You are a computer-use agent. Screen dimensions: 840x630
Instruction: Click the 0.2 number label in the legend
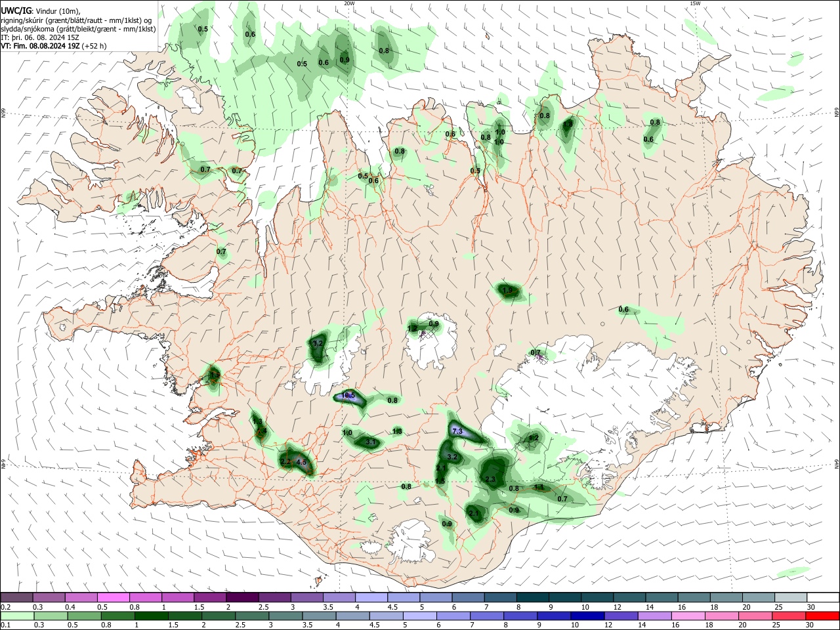(x=6, y=607)
